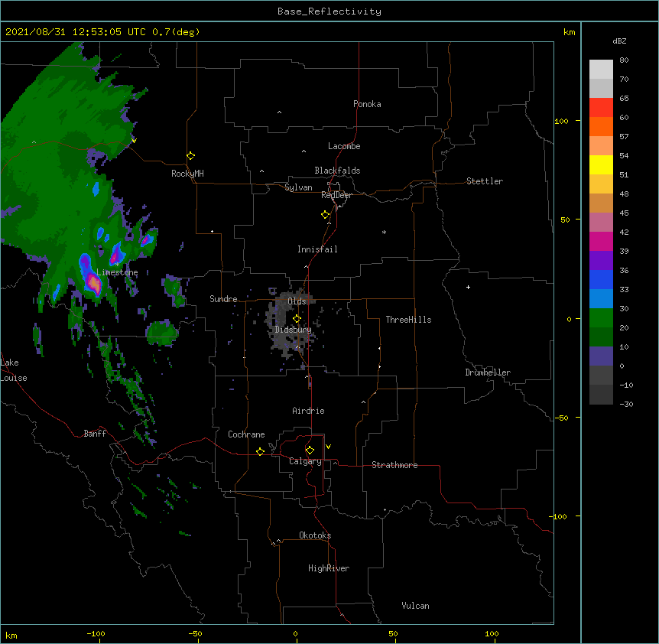Image resolution: width=659 pixels, height=644 pixels.
Task: Click the RedDeer city label
Action: pos(336,195)
